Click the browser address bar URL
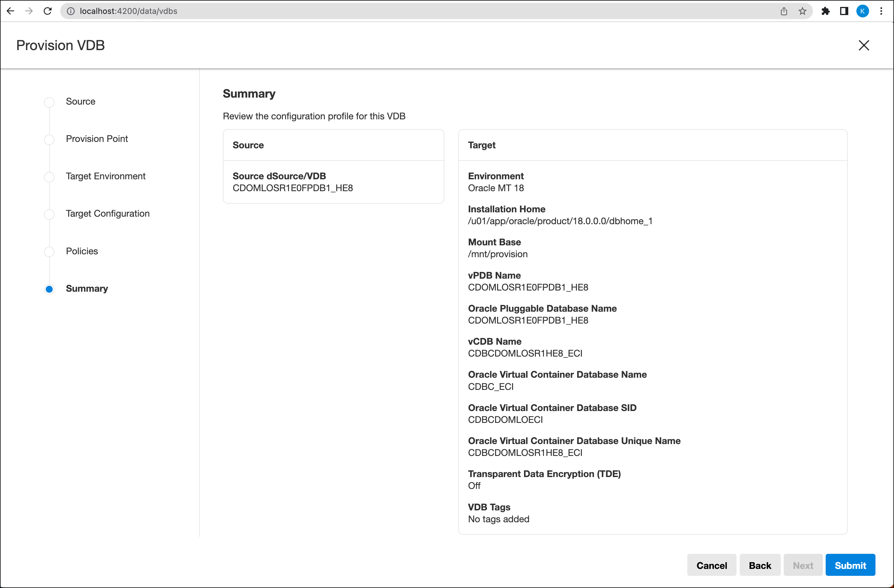894x588 pixels. pyautogui.click(x=129, y=11)
